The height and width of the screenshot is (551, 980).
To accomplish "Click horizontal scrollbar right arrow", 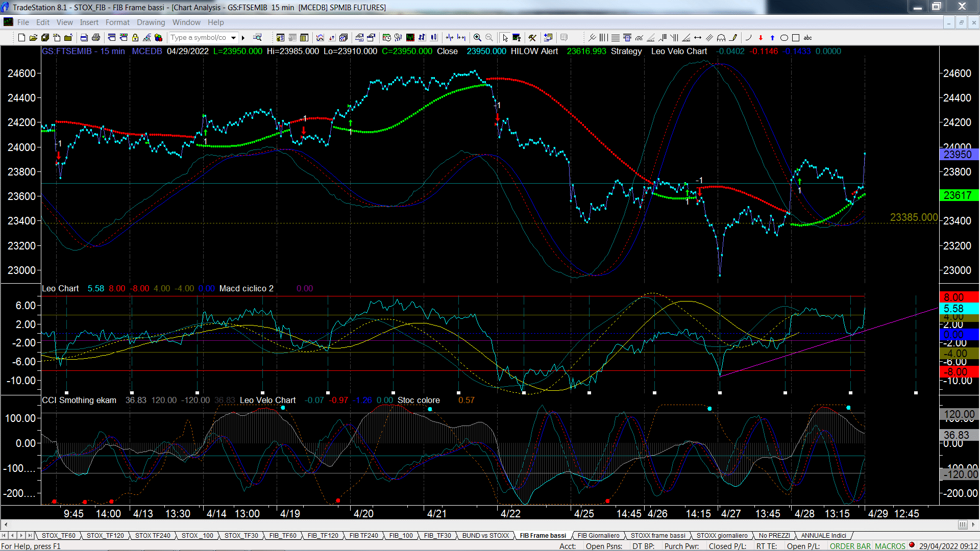I will 974,524.
